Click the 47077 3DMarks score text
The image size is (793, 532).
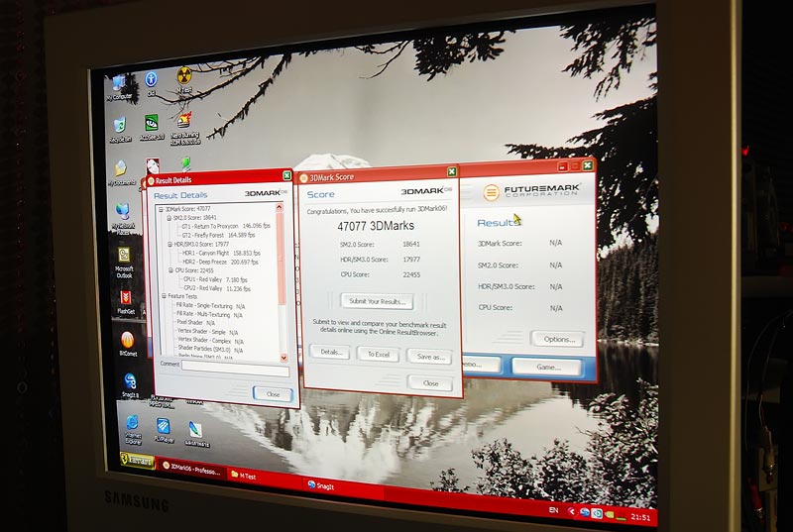[x=376, y=226]
